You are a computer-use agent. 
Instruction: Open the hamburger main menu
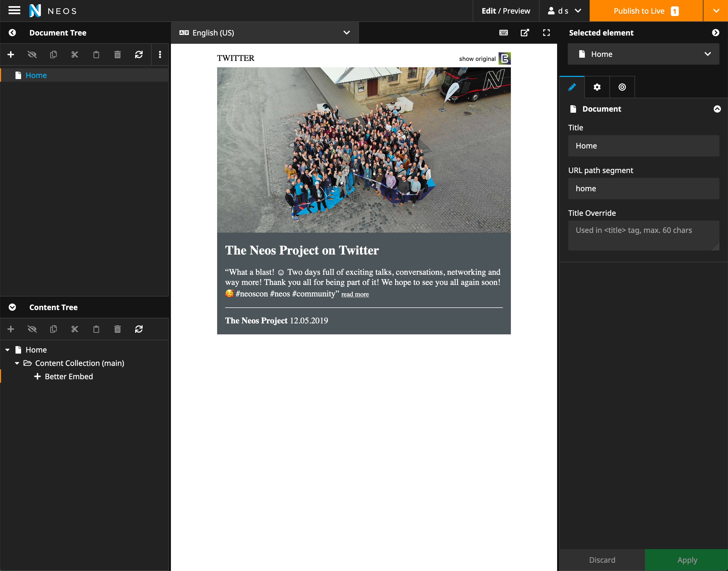(14, 11)
